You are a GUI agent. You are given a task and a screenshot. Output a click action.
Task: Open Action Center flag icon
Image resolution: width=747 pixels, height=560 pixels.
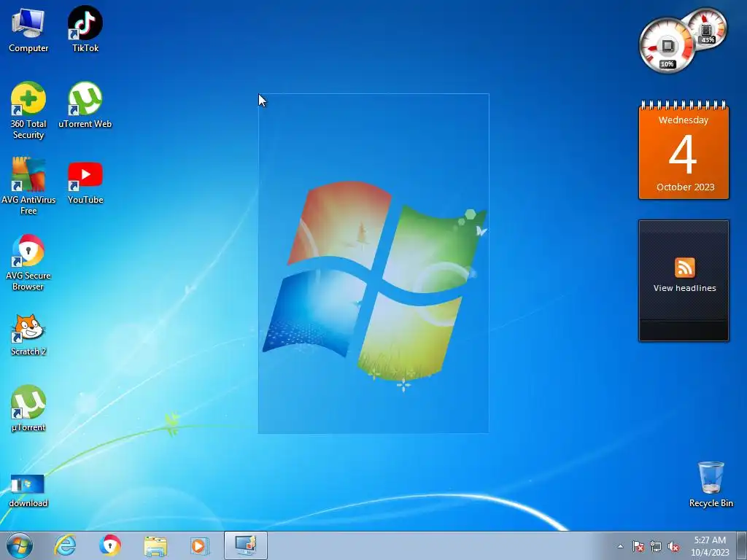point(638,546)
